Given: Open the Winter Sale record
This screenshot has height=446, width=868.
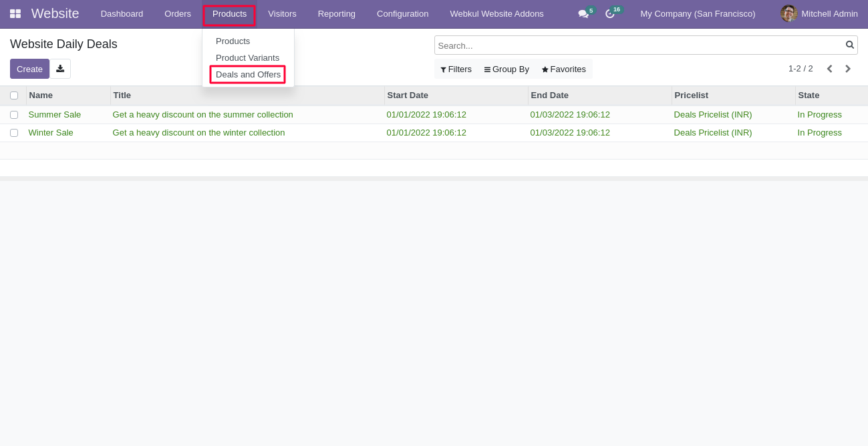Looking at the screenshot, I should [x=51, y=133].
